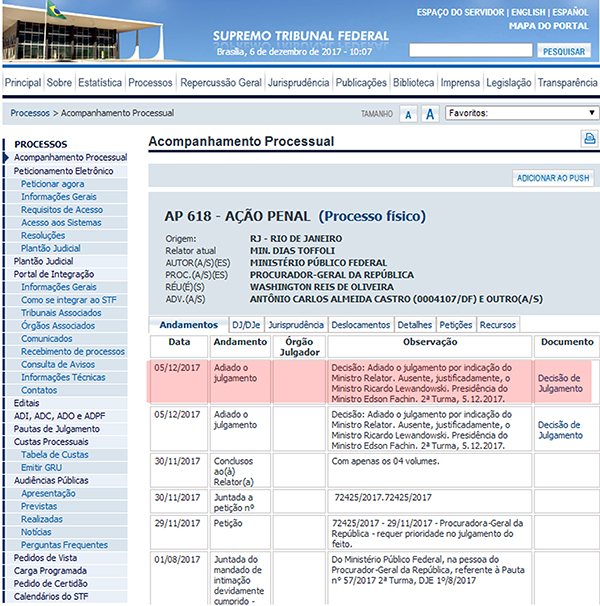Open Pautas de Julgamento sidebar item

57,429
